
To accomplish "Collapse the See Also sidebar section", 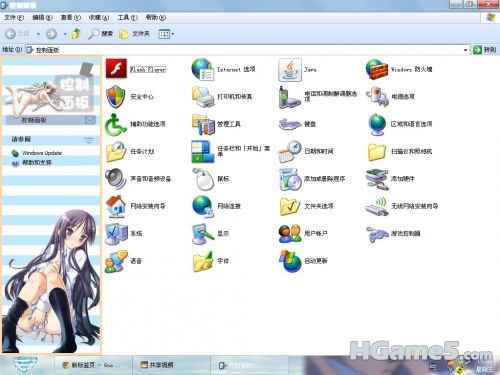I will click(89, 140).
